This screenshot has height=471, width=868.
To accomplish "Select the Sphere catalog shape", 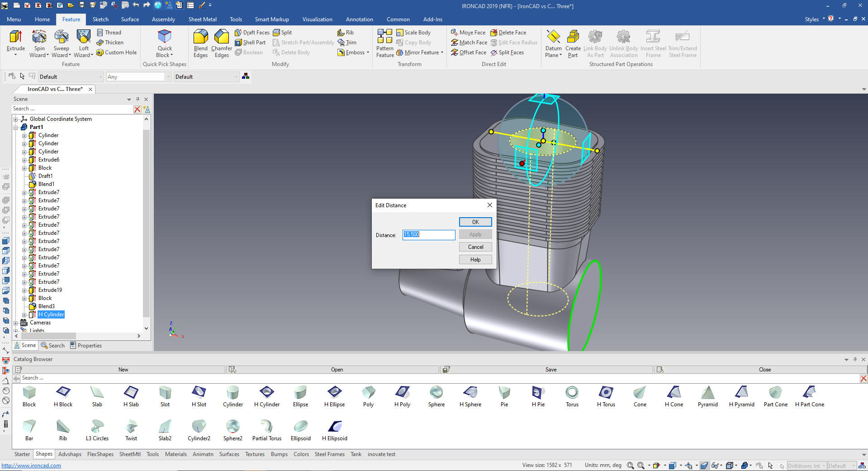I will pyautogui.click(x=436, y=396).
